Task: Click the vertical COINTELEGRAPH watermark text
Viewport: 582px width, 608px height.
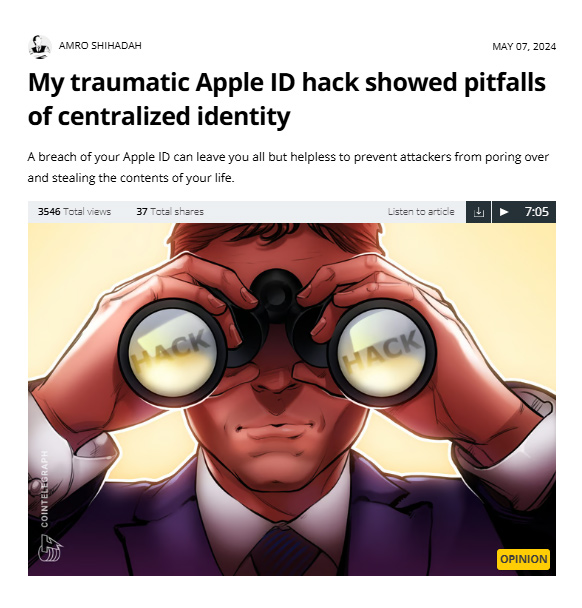Action: pyautogui.click(x=45, y=489)
